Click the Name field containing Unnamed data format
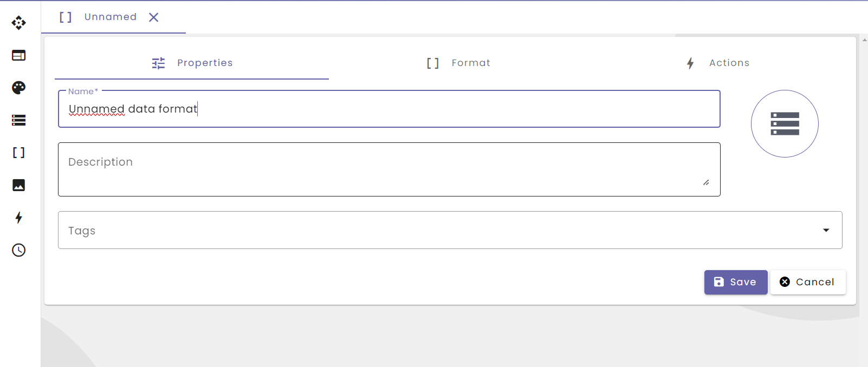Viewport: 868px width, 367px height. (x=389, y=109)
